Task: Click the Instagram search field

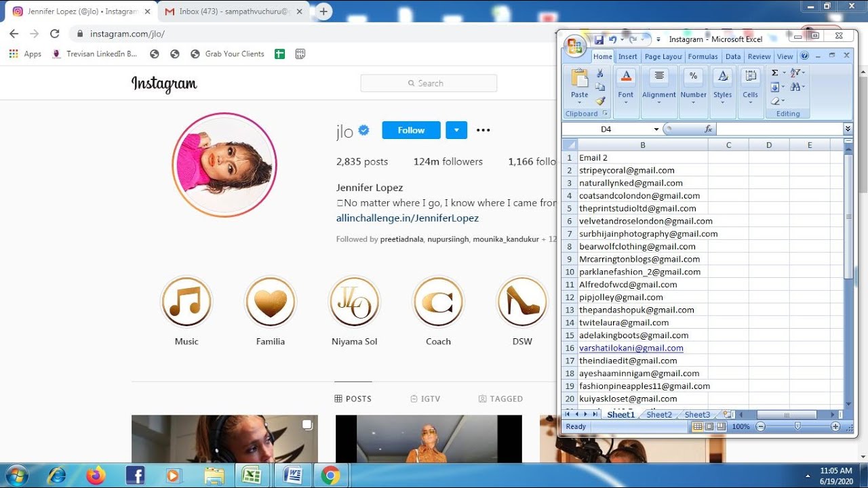Action: (429, 83)
